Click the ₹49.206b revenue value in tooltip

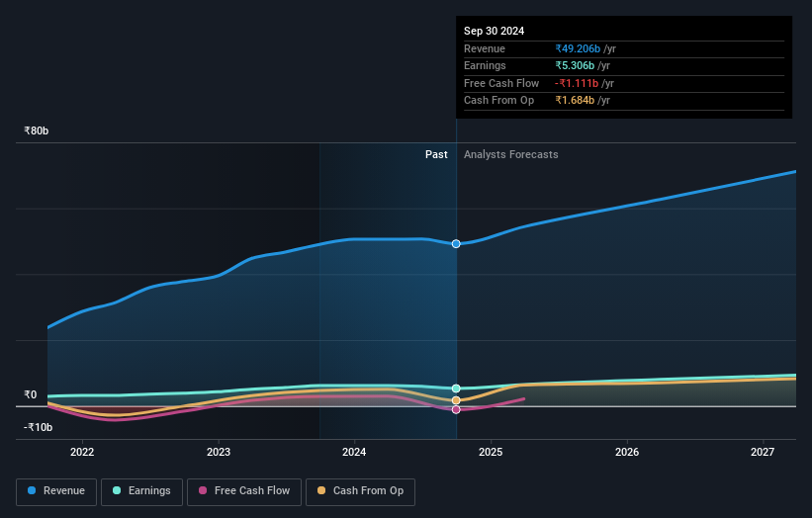[x=578, y=48]
